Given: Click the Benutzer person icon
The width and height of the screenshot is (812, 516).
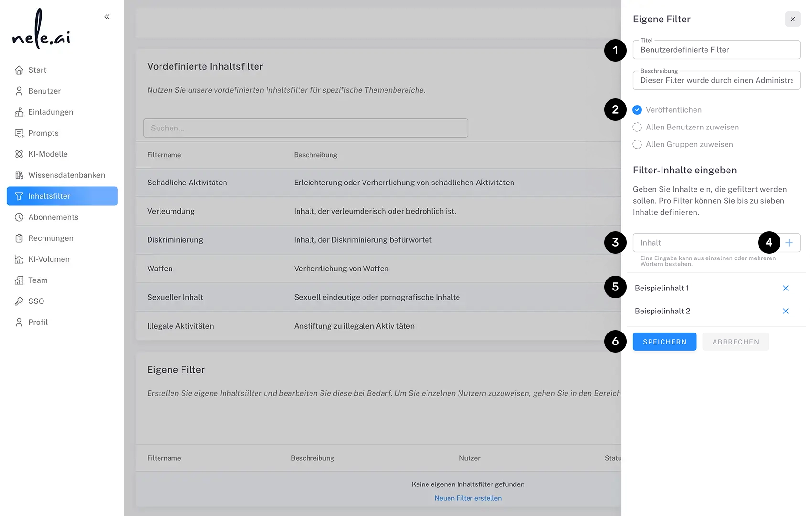Looking at the screenshot, I should 19,91.
